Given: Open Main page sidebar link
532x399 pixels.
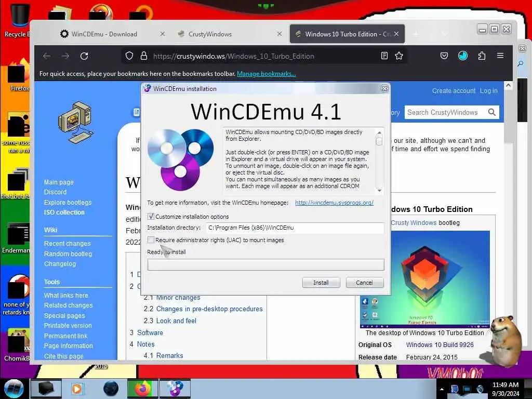Looking at the screenshot, I should coord(59,182).
